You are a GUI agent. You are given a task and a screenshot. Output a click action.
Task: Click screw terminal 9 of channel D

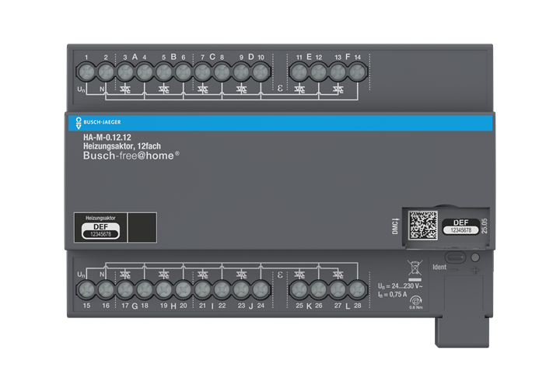pyautogui.click(x=241, y=72)
